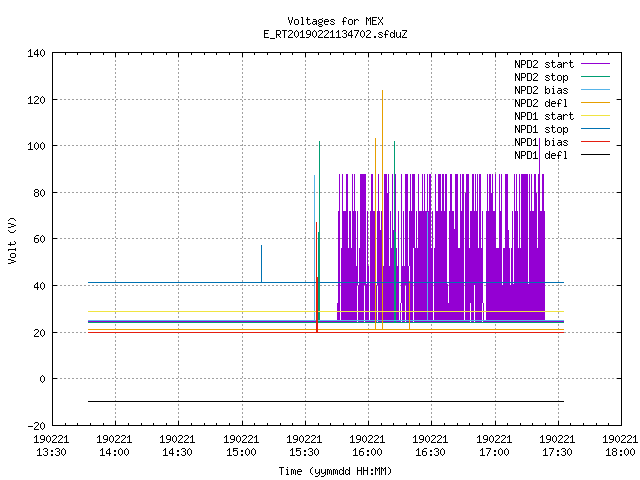The height and width of the screenshot is (480, 640).
Task: Click x-axis tick label 190221 17:00
Action: coord(494,446)
